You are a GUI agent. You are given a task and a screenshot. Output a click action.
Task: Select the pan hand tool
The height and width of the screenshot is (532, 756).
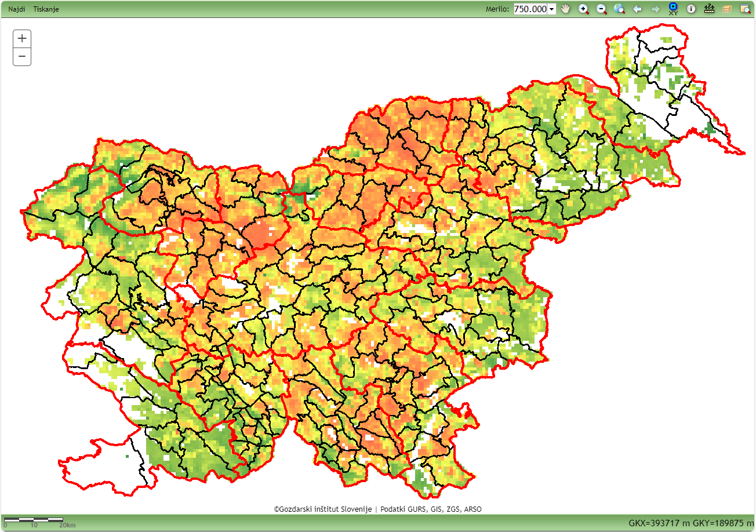(x=565, y=9)
